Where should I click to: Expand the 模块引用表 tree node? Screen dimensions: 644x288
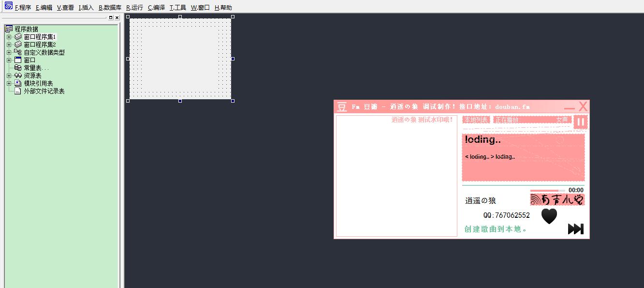click(x=9, y=83)
